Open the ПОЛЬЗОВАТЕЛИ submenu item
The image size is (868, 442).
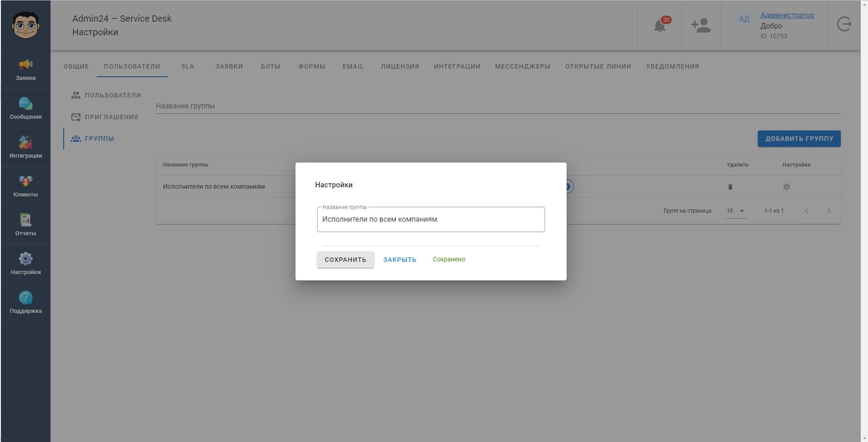[x=106, y=95]
